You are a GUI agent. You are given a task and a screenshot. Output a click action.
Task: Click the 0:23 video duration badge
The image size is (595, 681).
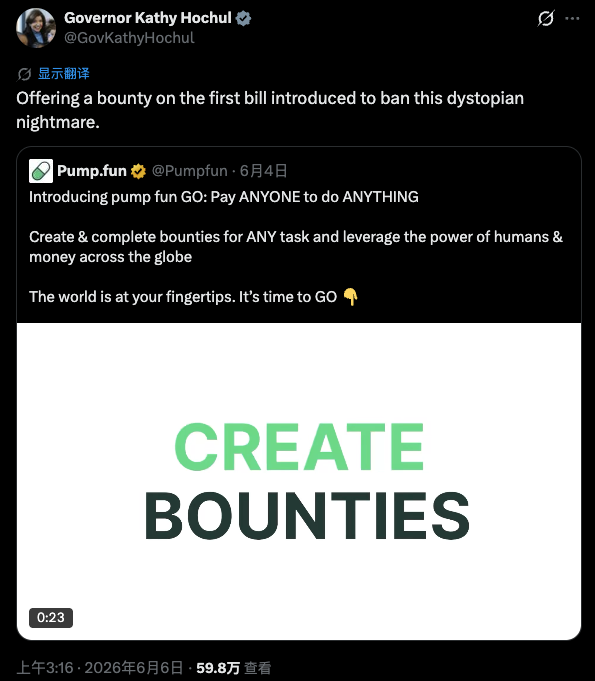(51, 618)
